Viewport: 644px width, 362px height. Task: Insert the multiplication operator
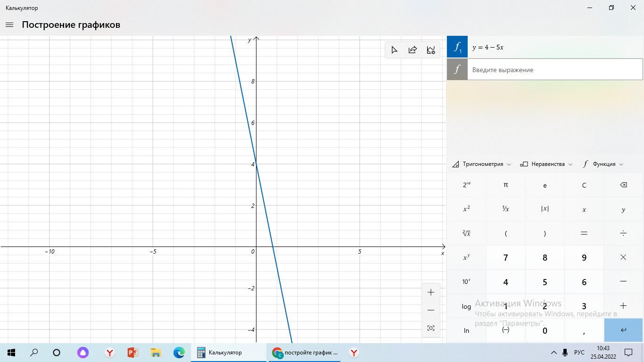pyautogui.click(x=623, y=257)
